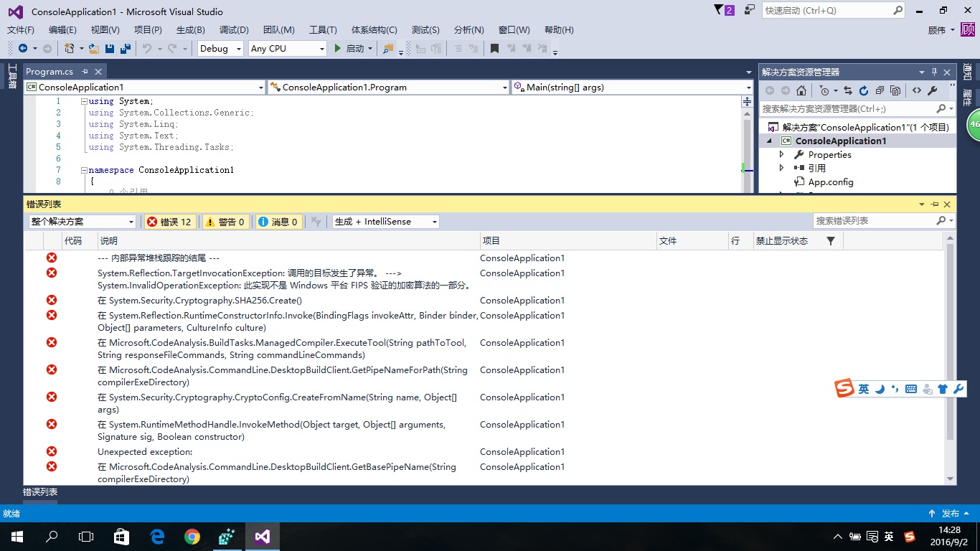Click the auto-hide pin of Solution Explorer
The image size is (980, 551).
(934, 72)
